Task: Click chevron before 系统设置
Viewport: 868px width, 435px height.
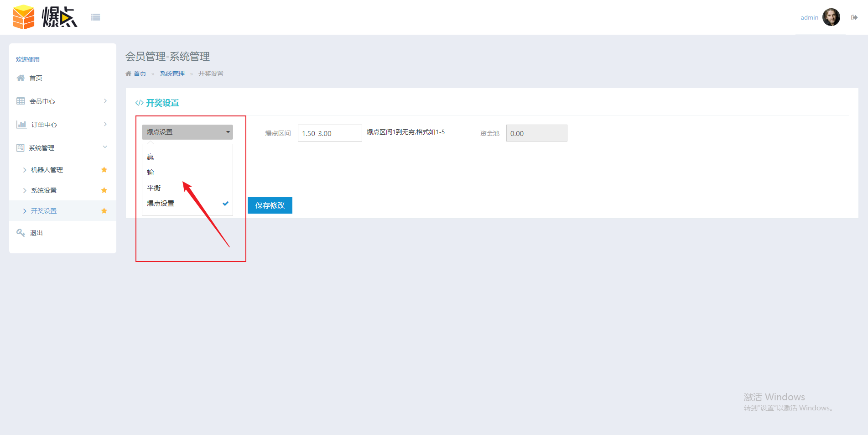Action: pyautogui.click(x=25, y=190)
